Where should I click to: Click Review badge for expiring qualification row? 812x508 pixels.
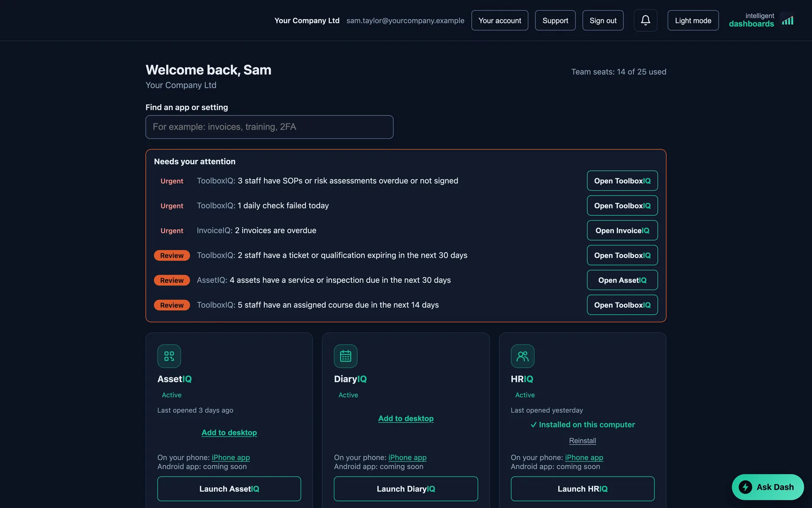pos(172,255)
